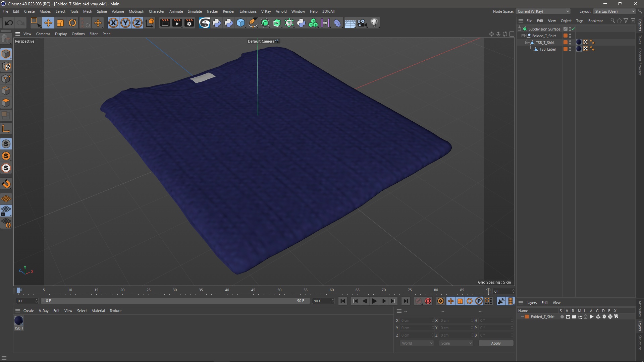Expand the TSB_Shirt object hierarchy
The width and height of the screenshot is (644, 362).
pyautogui.click(x=527, y=43)
